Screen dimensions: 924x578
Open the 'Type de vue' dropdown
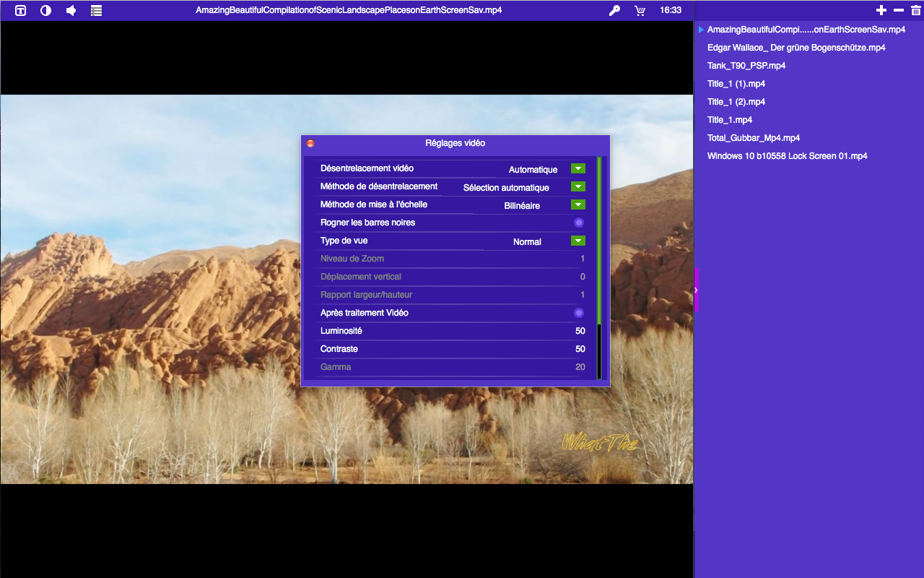point(577,241)
